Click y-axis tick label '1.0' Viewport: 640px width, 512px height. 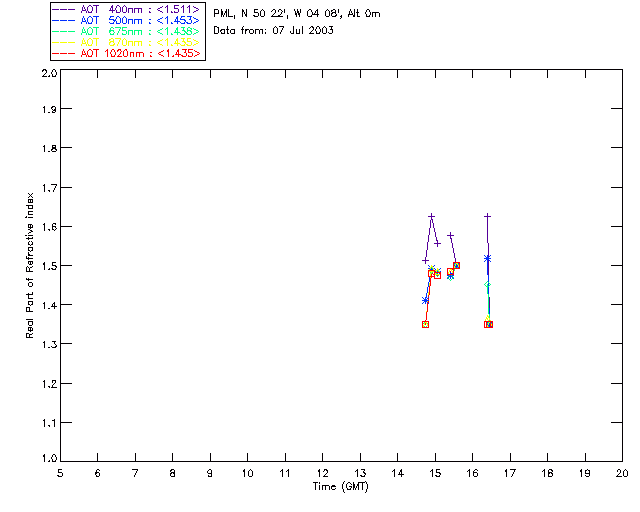point(49,458)
